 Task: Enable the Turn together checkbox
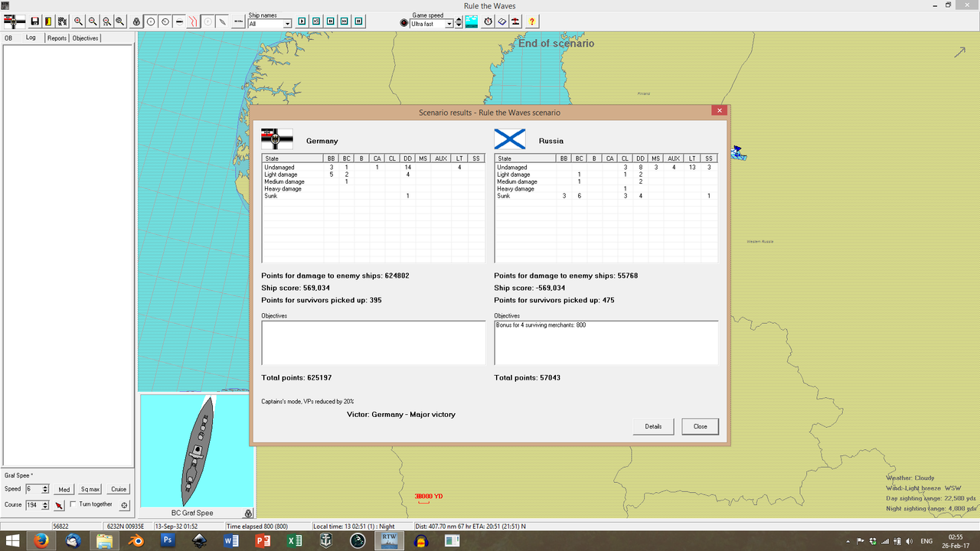73,504
